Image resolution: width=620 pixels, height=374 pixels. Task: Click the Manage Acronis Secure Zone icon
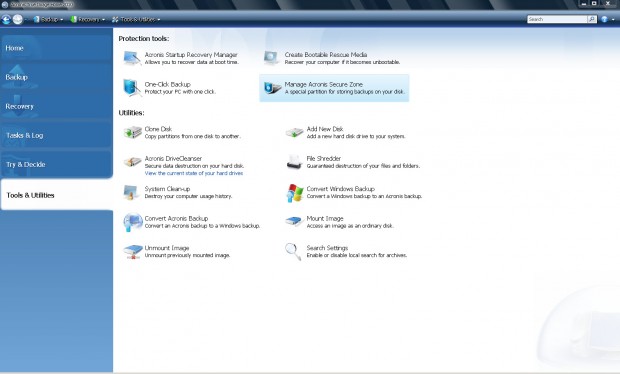click(x=272, y=88)
